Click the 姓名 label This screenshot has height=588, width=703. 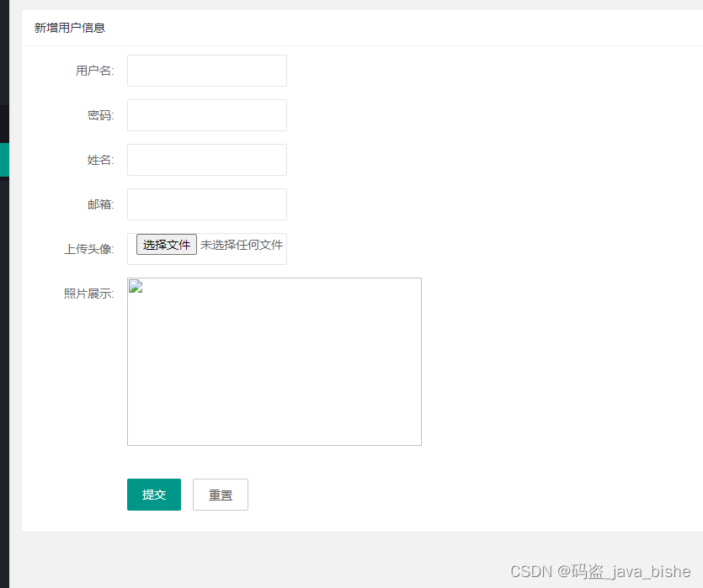pos(100,160)
